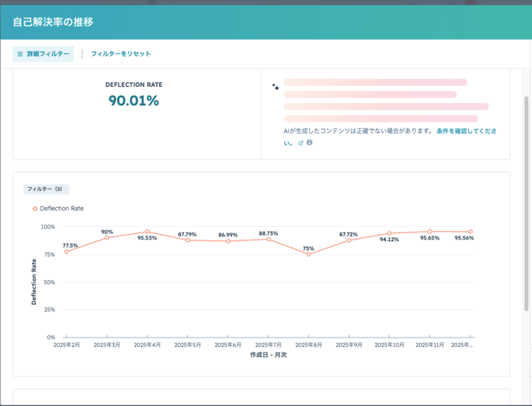Click the 25% y-axis label

[x=49, y=310]
